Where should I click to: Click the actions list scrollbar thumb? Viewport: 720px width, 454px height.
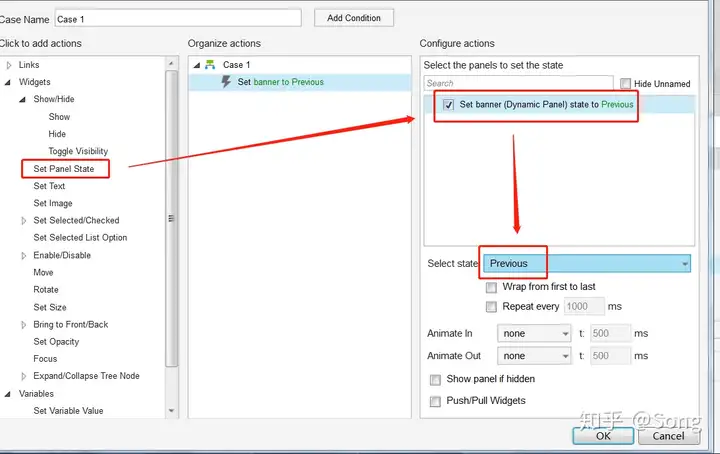pyautogui.click(x=171, y=219)
